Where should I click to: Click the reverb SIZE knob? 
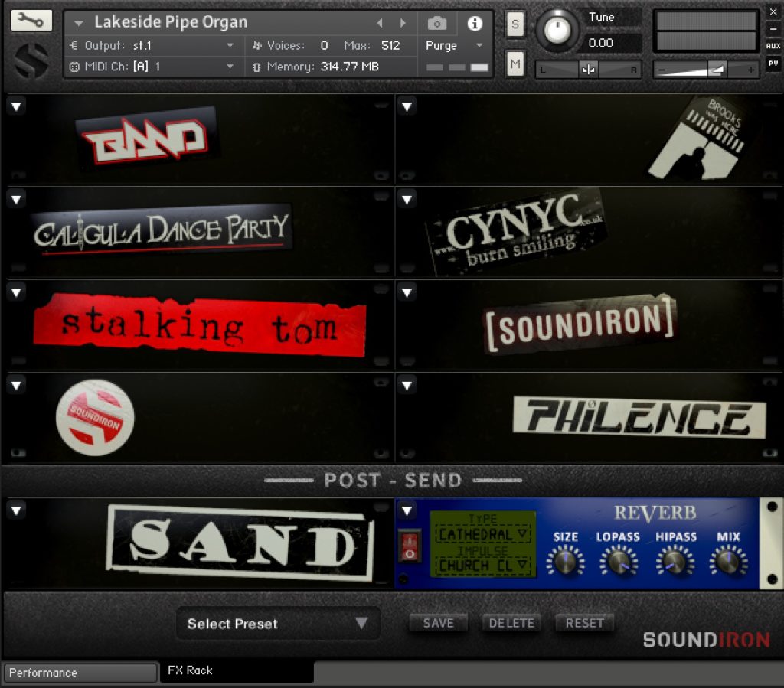pyautogui.click(x=565, y=561)
